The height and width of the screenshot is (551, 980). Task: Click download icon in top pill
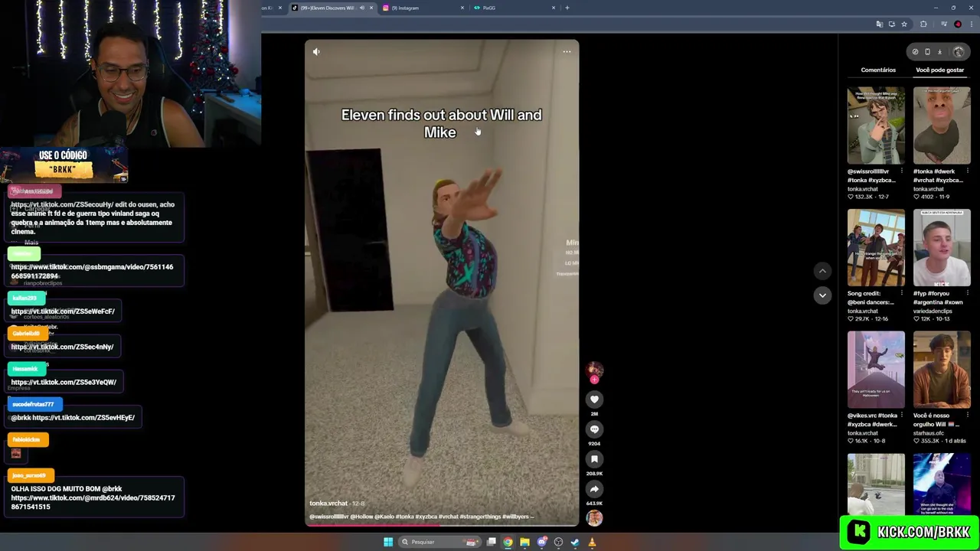[x=939, y=52]
